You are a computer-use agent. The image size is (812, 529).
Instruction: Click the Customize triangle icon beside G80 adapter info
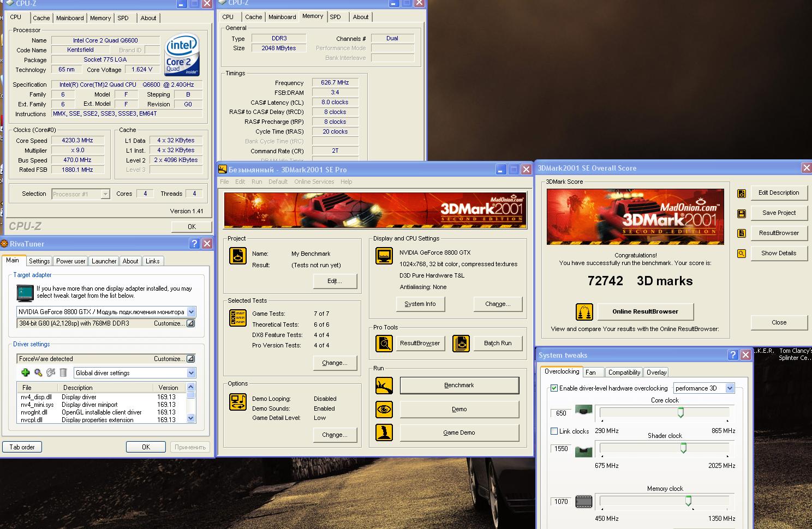point(190,323)
